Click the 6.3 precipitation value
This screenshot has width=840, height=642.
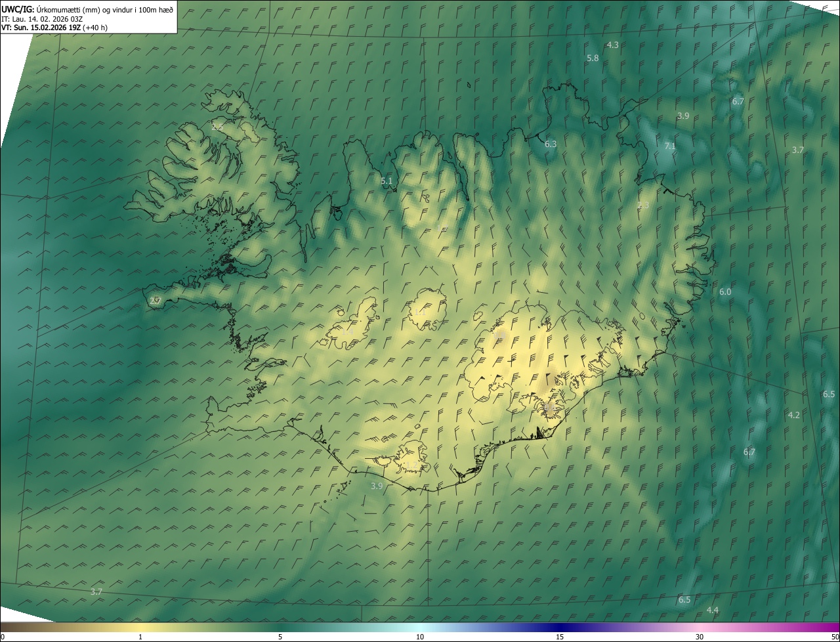(x=551, y=144)
